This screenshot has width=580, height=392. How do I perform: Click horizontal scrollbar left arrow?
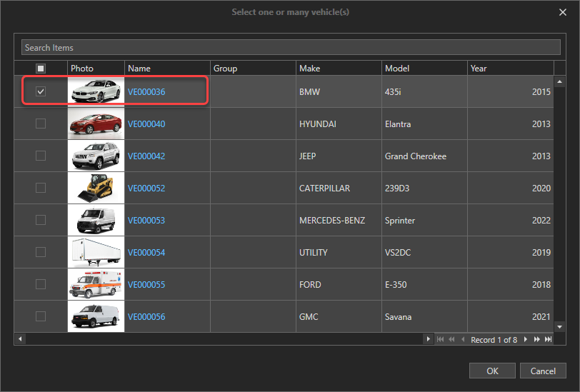(20, 339)
